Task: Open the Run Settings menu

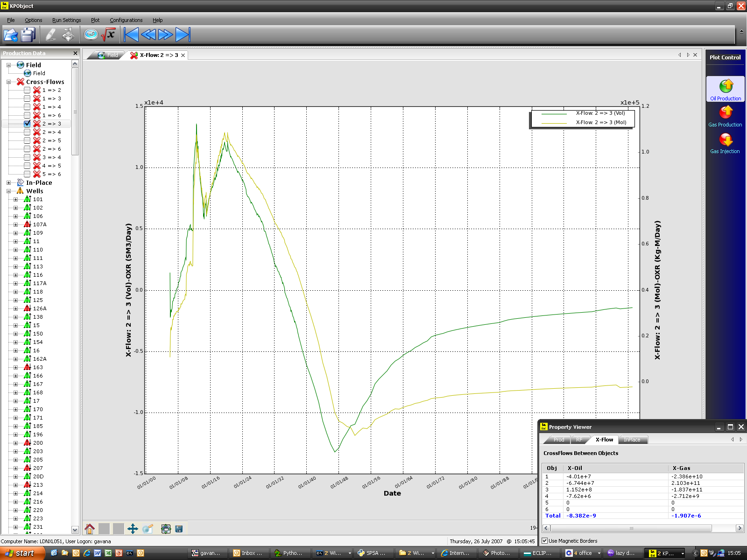Action: click(x=66, y=20)
